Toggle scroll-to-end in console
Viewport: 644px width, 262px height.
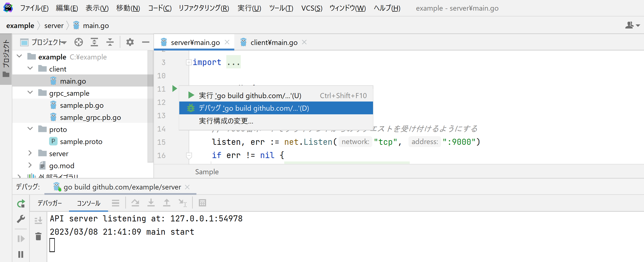click(x=38, y=220)
